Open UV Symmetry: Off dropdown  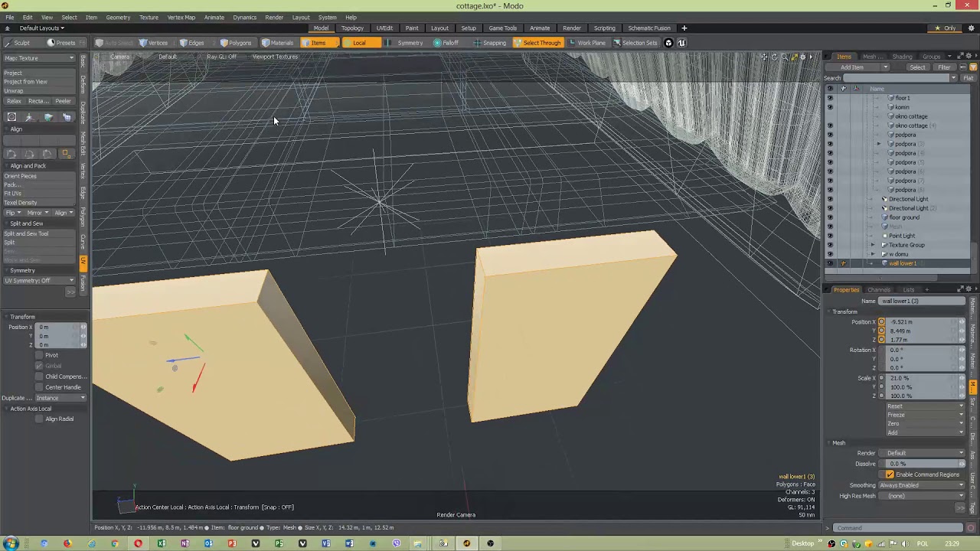point(39,281)
